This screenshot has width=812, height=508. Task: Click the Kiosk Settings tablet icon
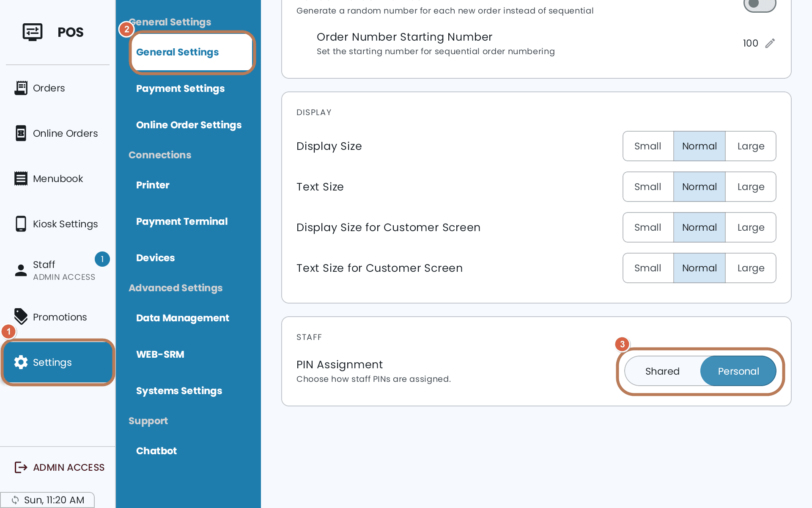point(21,224)
